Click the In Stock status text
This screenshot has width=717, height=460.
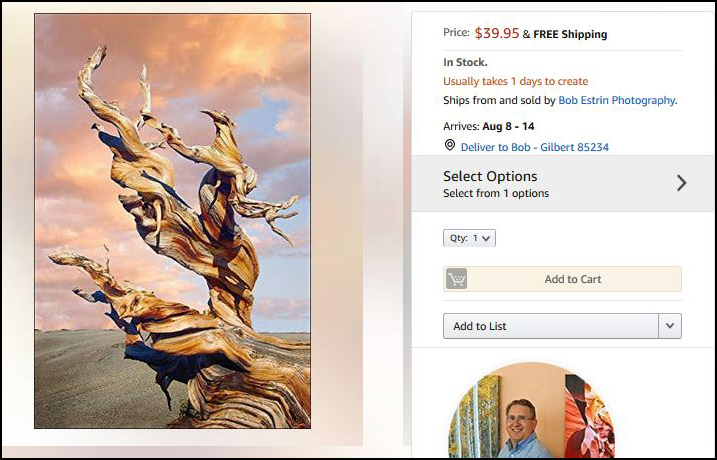click(465, 62)
